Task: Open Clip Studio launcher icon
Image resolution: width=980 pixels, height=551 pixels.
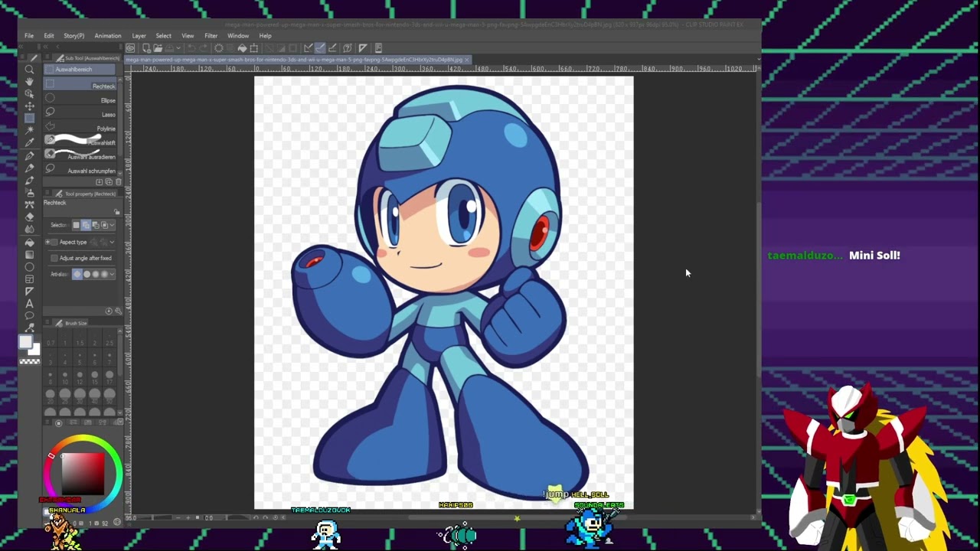Action: pos(130,48)
